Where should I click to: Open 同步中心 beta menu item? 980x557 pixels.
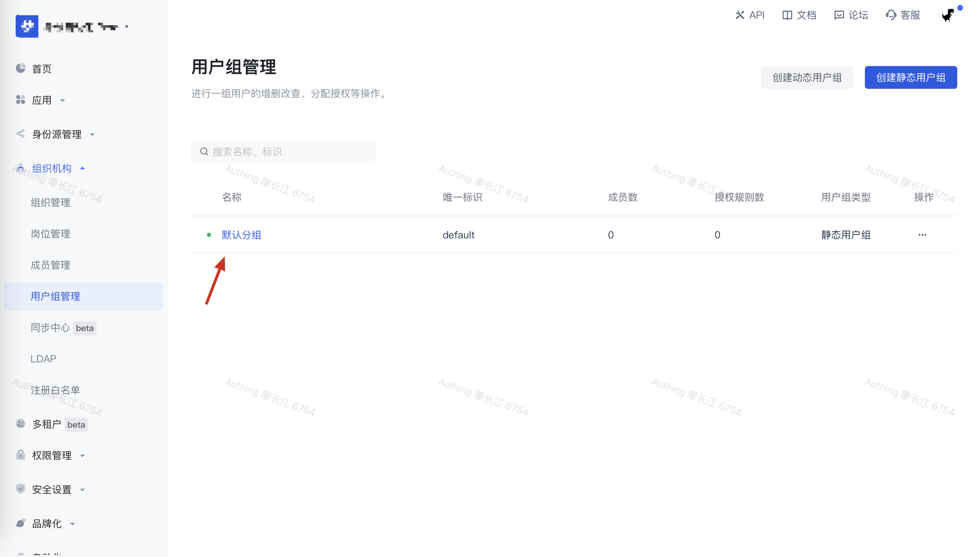click(x=50, y=328)
